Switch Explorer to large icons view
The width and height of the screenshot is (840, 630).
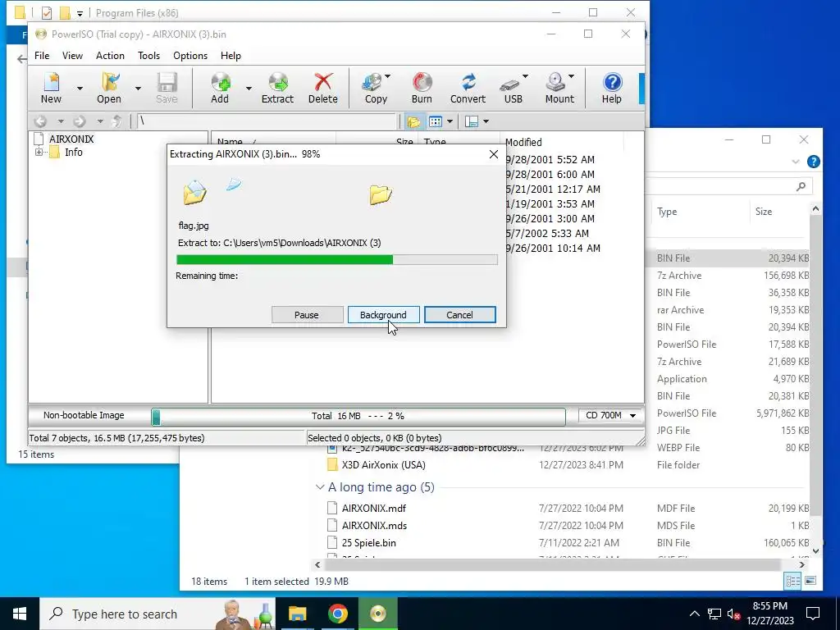(x=810, y=581)
